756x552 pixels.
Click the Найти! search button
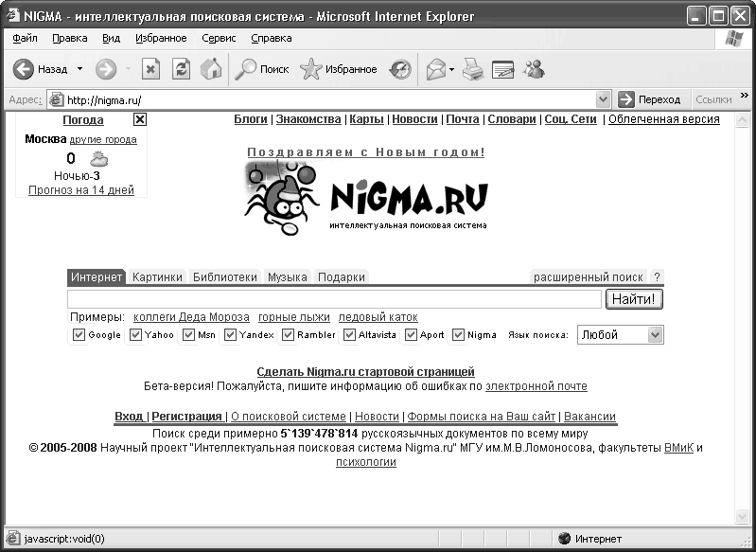634,299
